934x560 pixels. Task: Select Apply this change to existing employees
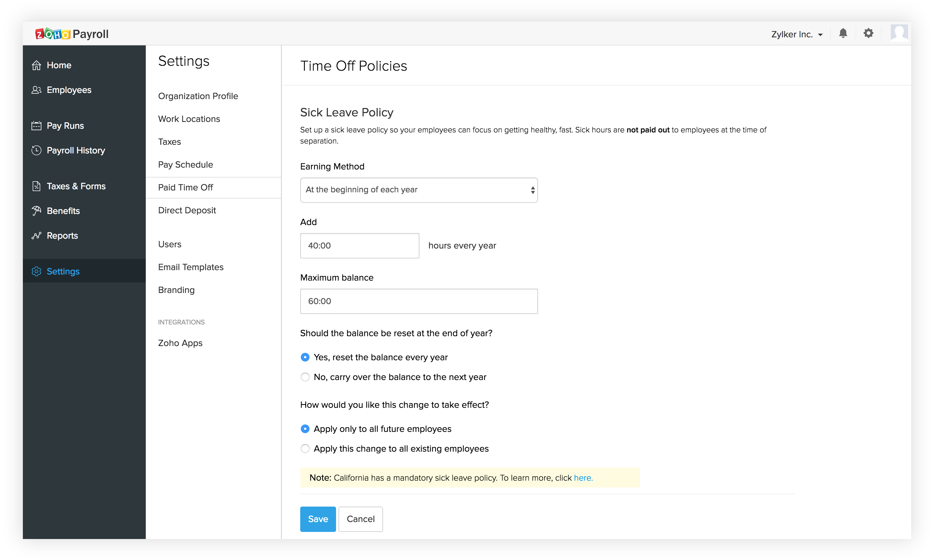pyautogui.click(x=305, y=449)
